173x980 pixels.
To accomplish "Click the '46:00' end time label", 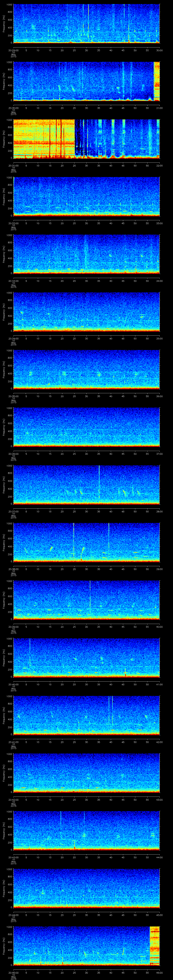I will click(x=159, y=973).
